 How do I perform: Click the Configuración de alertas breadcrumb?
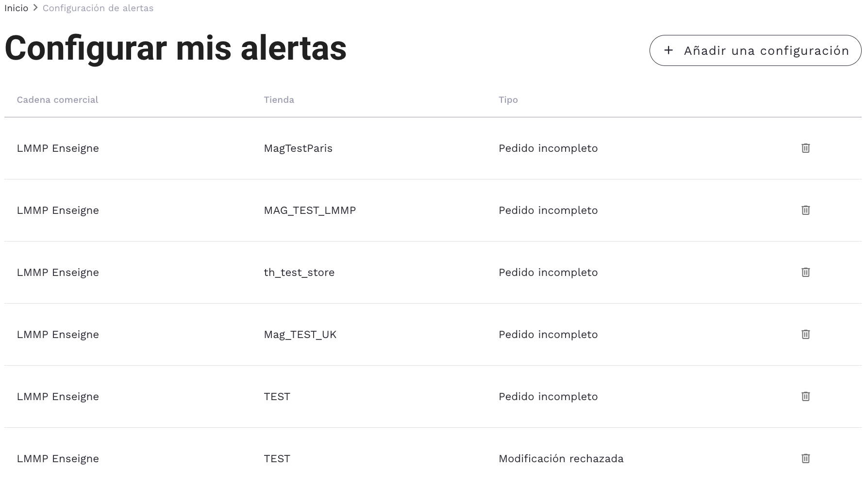click(x=98, y=8)
